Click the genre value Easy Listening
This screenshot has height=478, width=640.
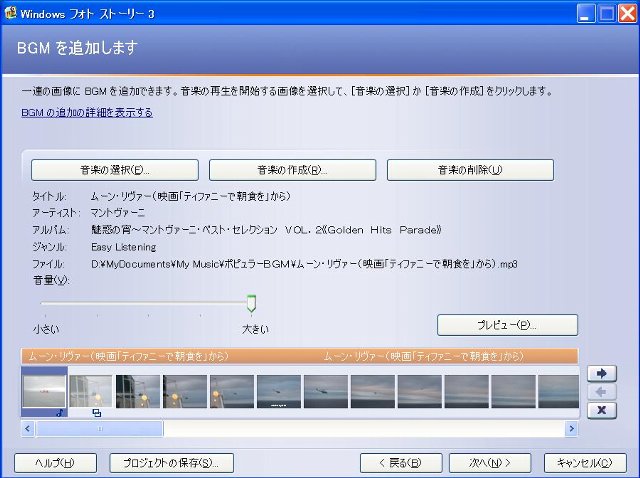124,247
